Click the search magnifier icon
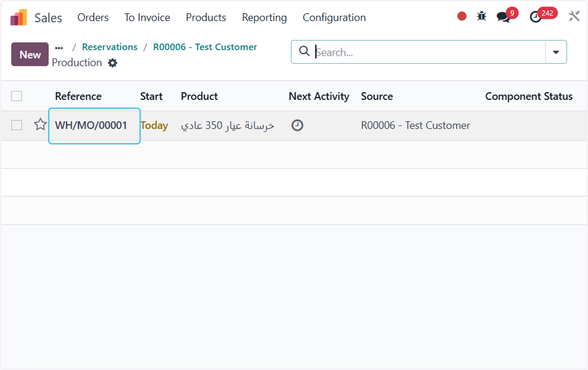This screenshot has height=370, width=588. tap(304, 51)
